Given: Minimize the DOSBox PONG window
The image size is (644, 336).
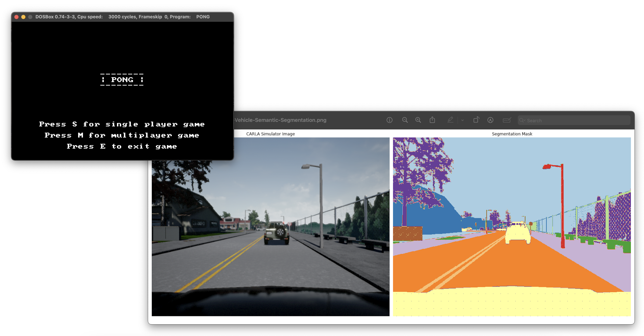Looking at the screenshot, I should click(x=23, y=17).
